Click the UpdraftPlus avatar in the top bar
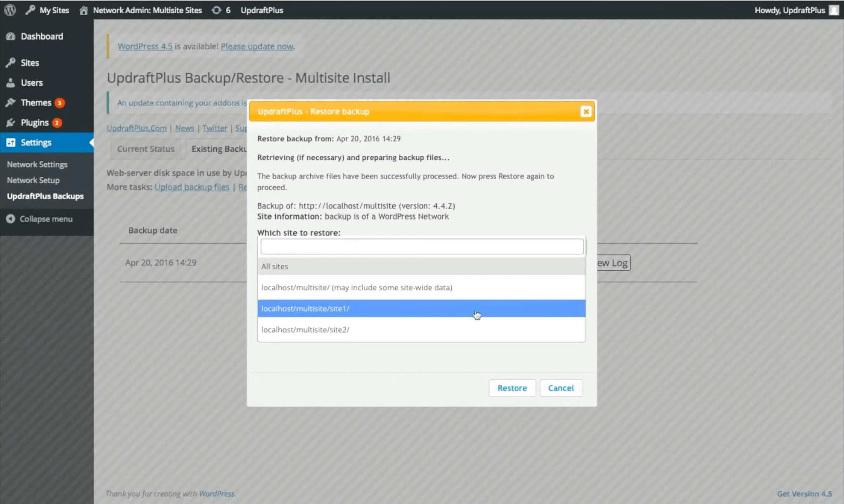844x504 pixels. tap(833, 10)
